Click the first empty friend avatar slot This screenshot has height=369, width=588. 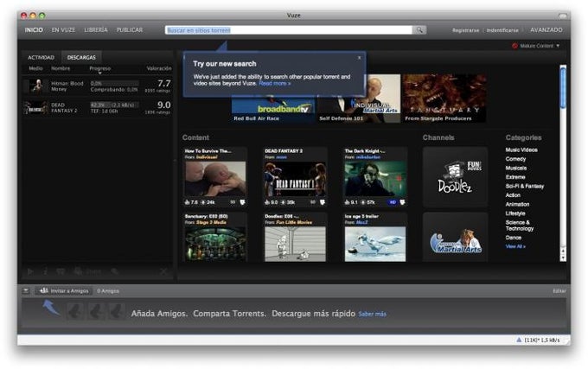coord(75,311)
